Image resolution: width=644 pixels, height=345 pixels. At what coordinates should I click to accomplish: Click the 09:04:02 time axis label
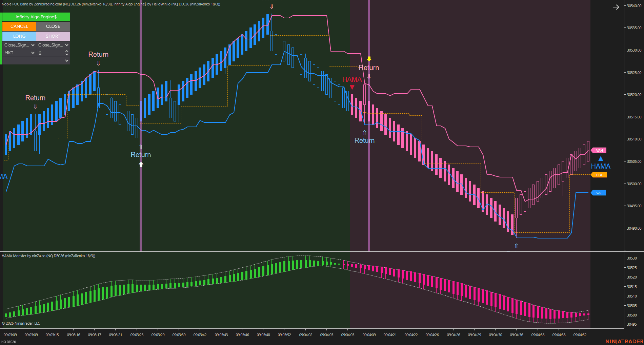306,335
